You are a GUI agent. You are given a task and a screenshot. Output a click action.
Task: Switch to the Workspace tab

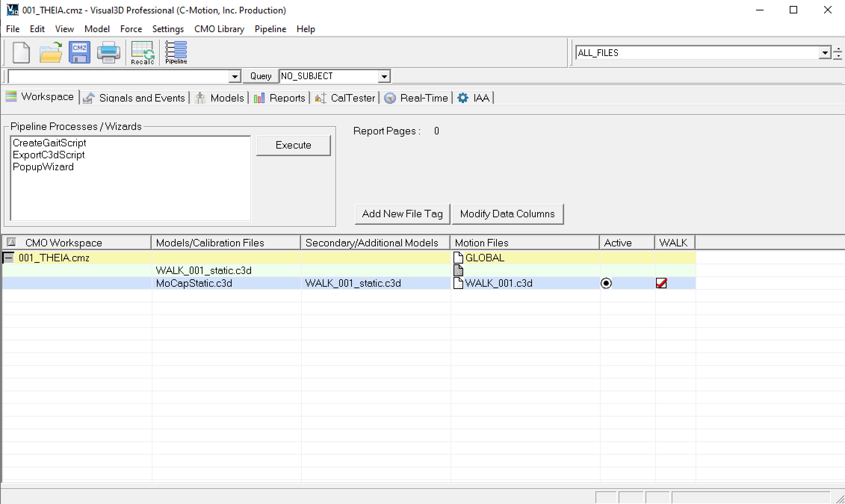(40, 97)
